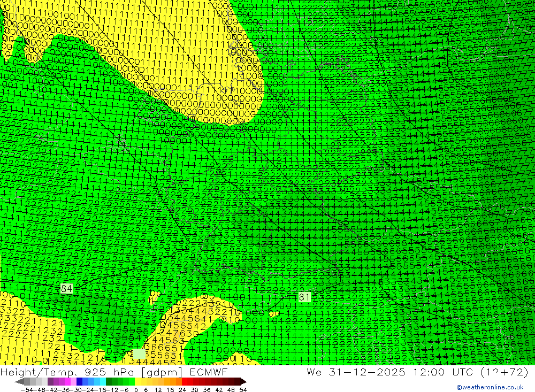Image resolution: width=535 pixels, height=392 pixels.
Task: Click the '-54' legend value
Action: tap(27, 390)
